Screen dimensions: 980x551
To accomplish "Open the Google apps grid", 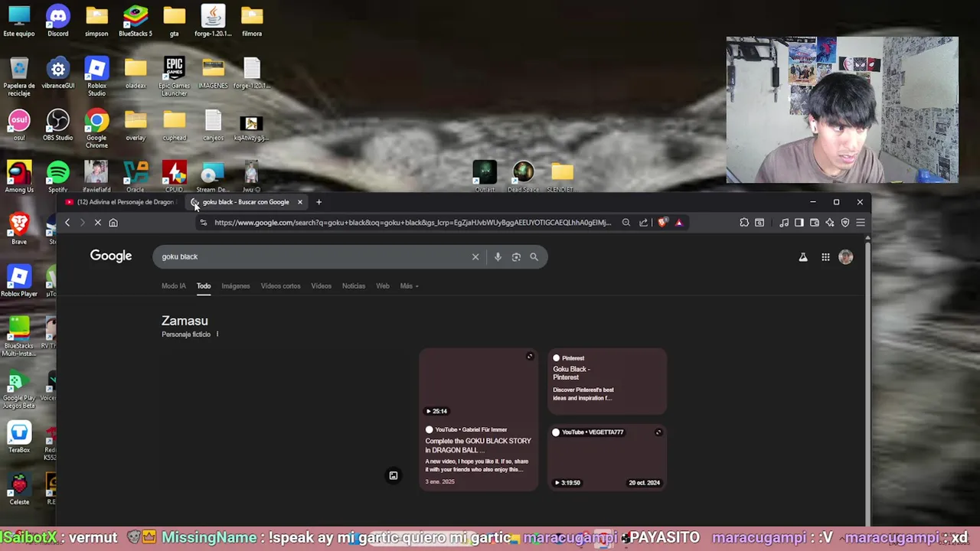I will pos(825,258).
